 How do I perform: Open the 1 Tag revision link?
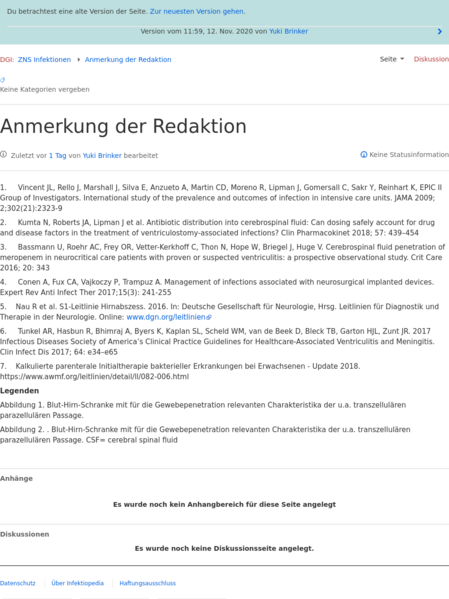click(x=58, y=155)
